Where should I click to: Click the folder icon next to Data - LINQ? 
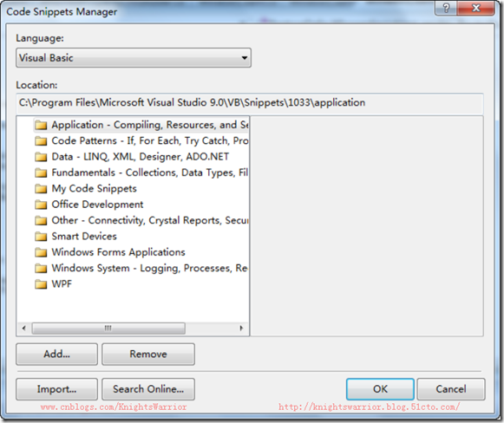point(41,157)
